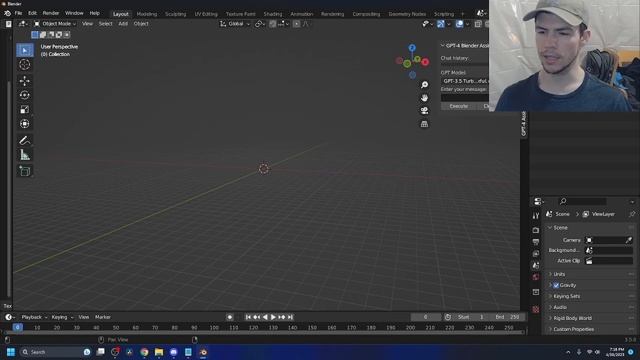Select the Rotate tool
The image size is (640, 360).
pyautogui.click(x=24, y=95)
